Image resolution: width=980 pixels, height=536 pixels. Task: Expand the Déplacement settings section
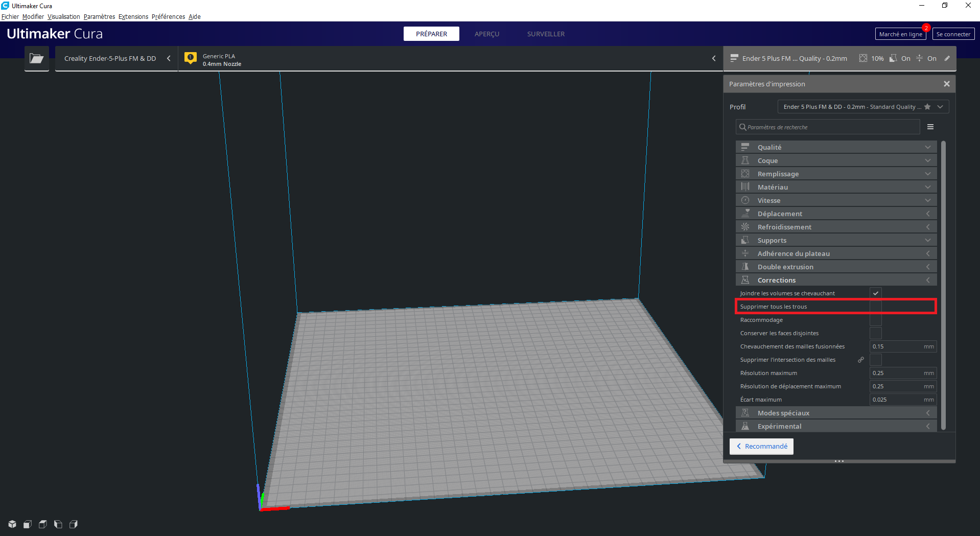[x=836, y=214]
